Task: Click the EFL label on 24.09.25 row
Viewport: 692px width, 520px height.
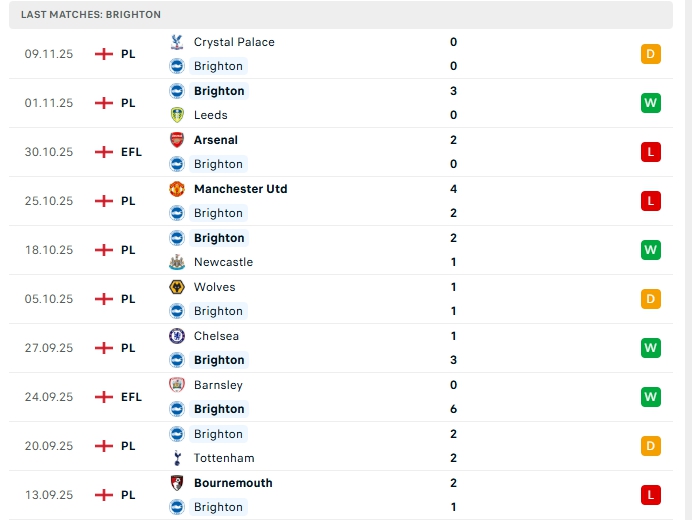Action: point(131,397)
